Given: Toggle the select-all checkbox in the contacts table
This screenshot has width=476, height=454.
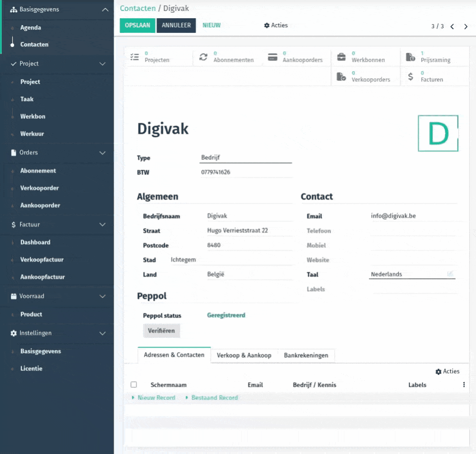Looking at the screenshot, I should click(133, 385).
